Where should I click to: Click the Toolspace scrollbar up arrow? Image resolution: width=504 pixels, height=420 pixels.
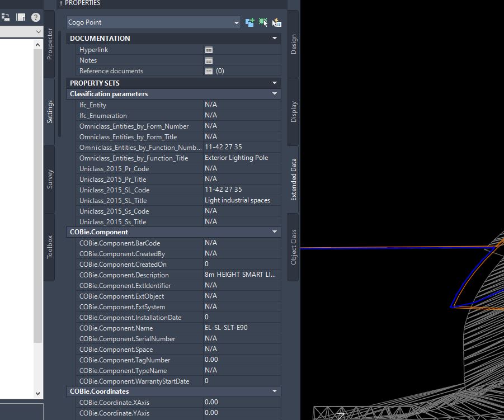point(37,45)
